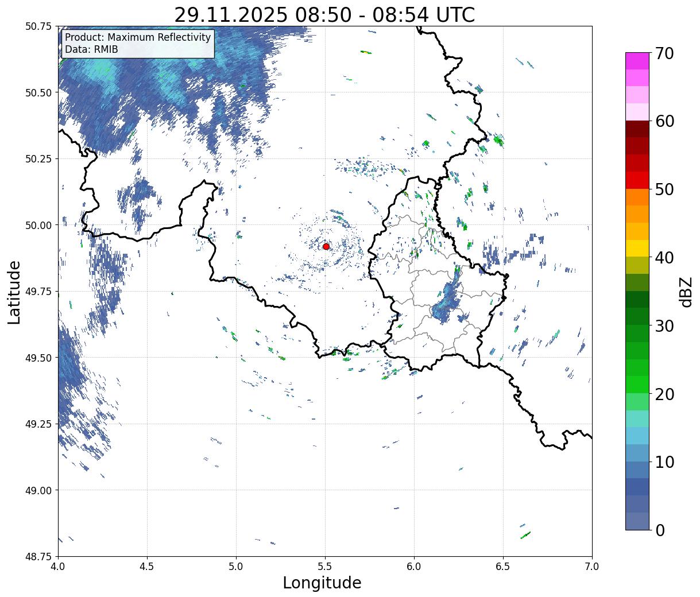Click the latitude tick label 50.25
The width and height of the screenshot is (700, 597).
pyautogui.click(x=38, y=159)
